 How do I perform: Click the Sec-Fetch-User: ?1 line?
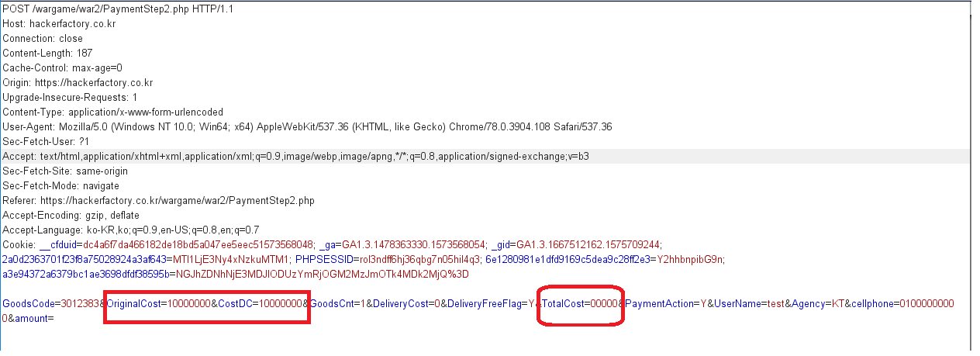point(46,141)
